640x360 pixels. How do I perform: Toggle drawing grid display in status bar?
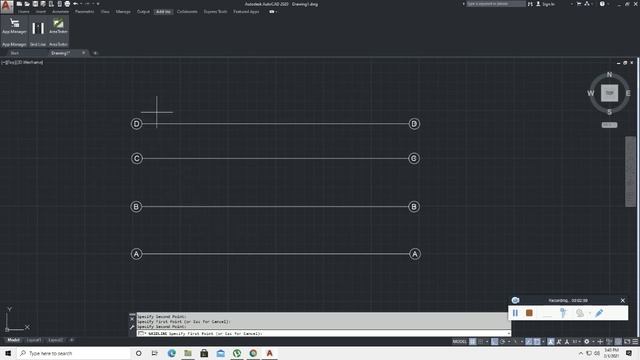click(x=472, y=342)
